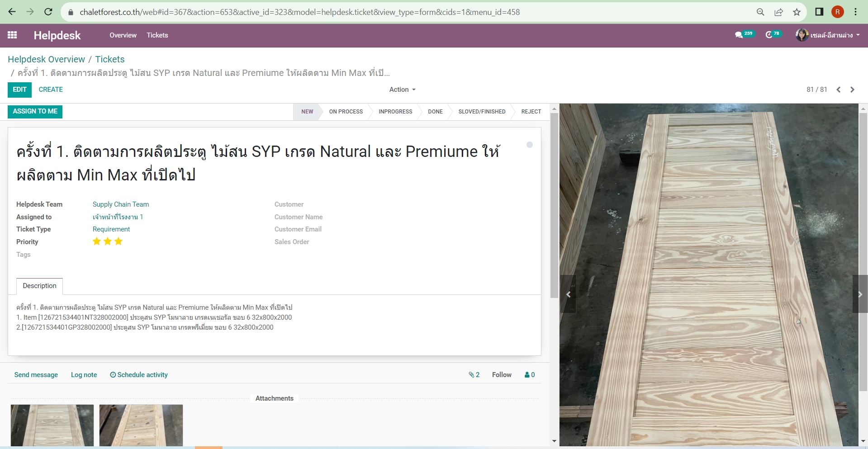Show next image in attachment viewer

(860, 294)
